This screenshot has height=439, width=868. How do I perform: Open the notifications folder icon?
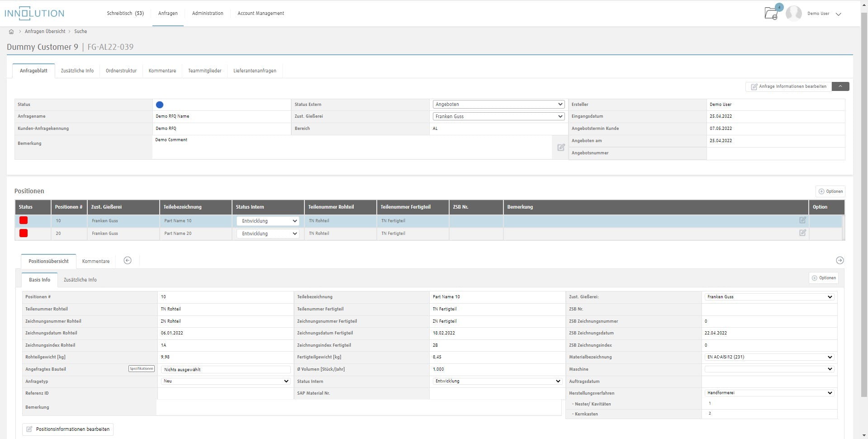click(770, 14)
